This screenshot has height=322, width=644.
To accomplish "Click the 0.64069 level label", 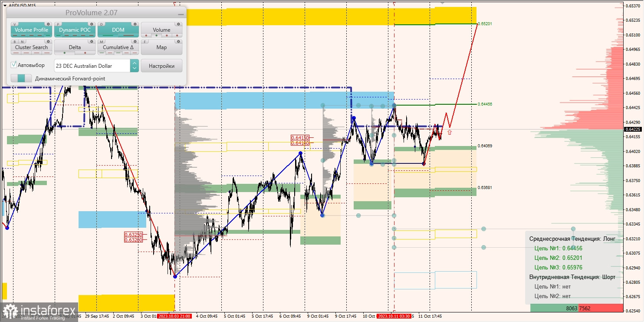I will [x=485, y=146].
